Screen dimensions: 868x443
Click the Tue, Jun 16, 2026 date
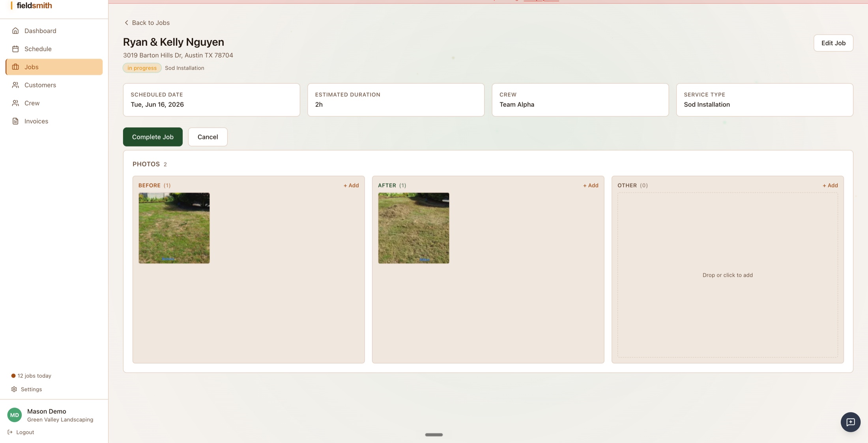coord(157,104)
